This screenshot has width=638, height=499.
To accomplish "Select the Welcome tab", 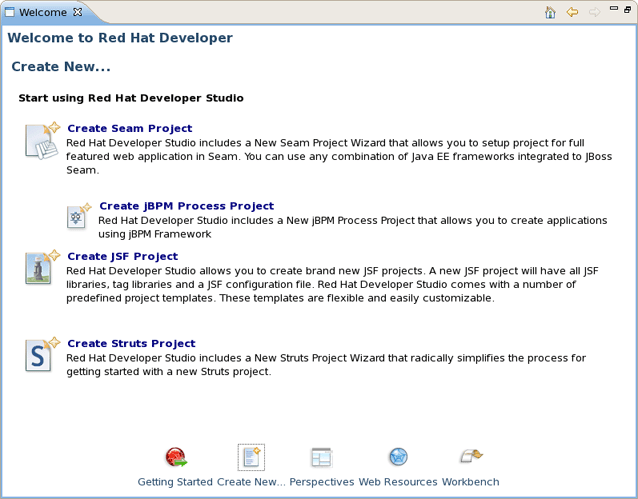I will [43, 12].
